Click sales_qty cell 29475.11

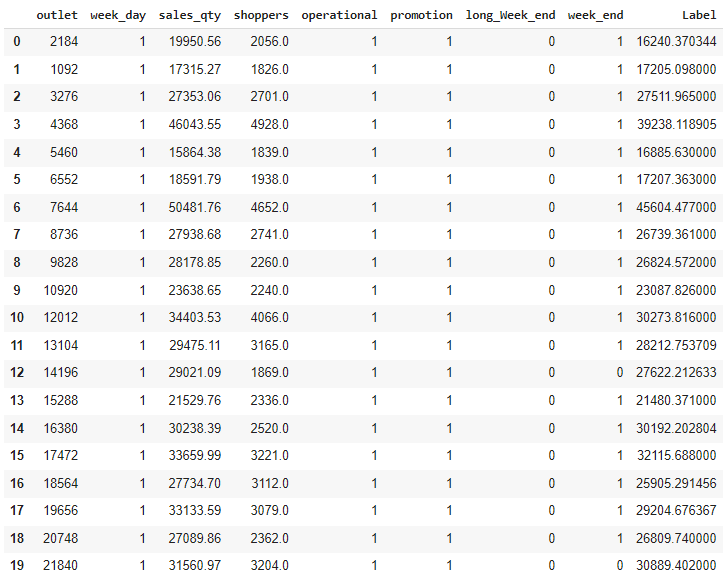pos(195,345)
